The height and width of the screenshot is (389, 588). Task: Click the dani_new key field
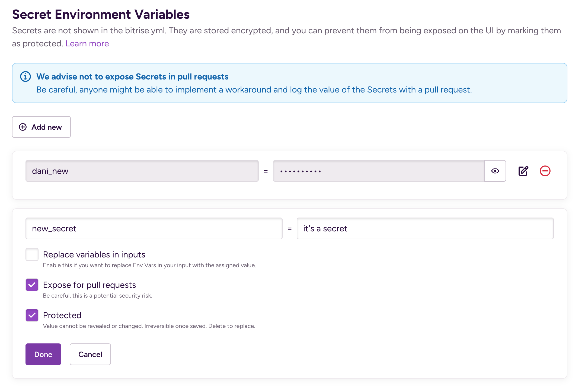(x=142, y=171)
